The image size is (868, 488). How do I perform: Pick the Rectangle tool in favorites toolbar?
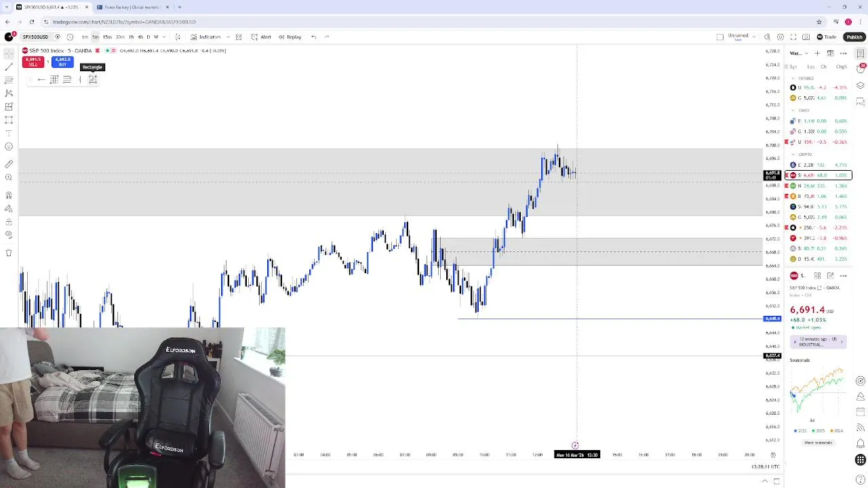pos(93,79)
